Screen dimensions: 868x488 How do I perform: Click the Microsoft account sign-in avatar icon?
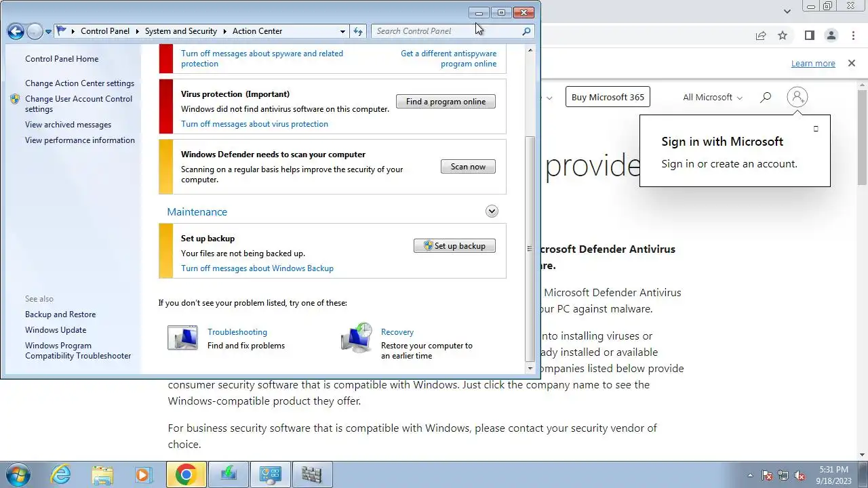(797, 97)
